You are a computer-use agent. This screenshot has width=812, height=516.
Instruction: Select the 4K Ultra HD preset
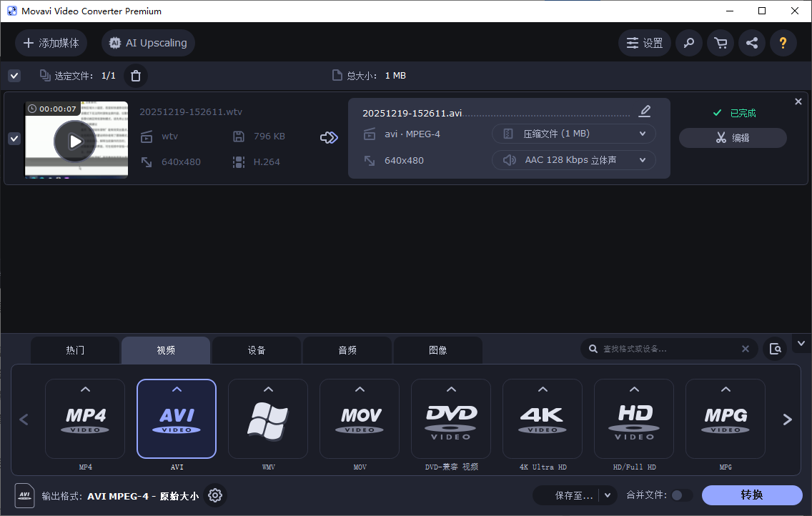(x=542, y=419)
